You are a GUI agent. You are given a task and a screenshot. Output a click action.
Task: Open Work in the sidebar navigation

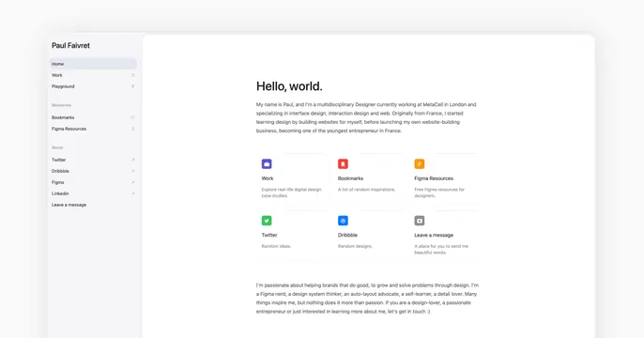93,75
